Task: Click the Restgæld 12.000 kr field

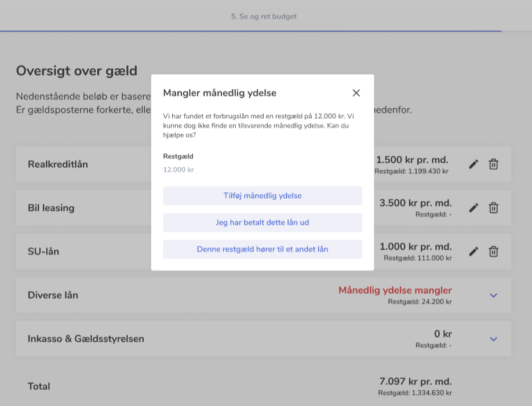Action: [x=178, y=170]
